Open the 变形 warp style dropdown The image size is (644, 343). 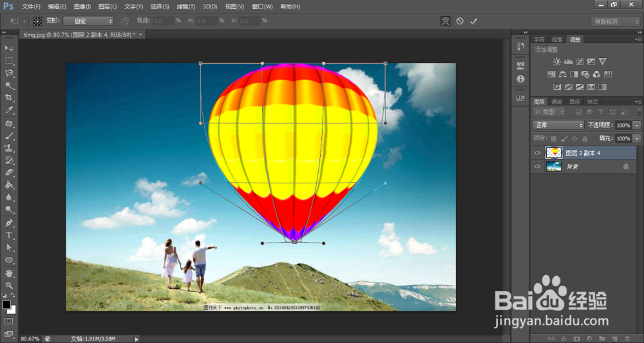88,21
